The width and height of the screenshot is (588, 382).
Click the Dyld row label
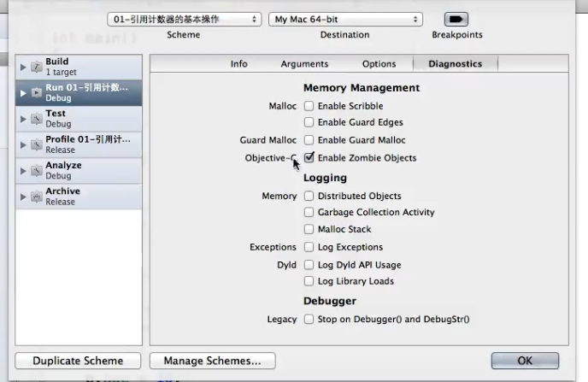[287, 265]
